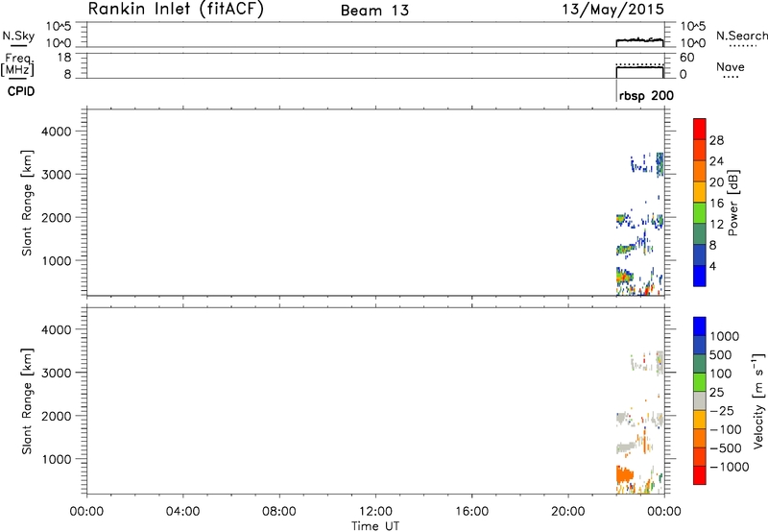Click the orange −100 to −500 velocity swatch
This screenshot has height=532, width=768.
[x=700, y=438]
